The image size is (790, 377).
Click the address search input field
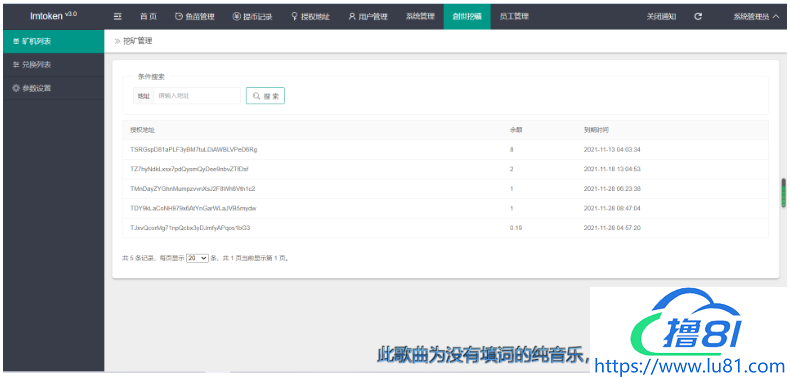coord(196,96)
